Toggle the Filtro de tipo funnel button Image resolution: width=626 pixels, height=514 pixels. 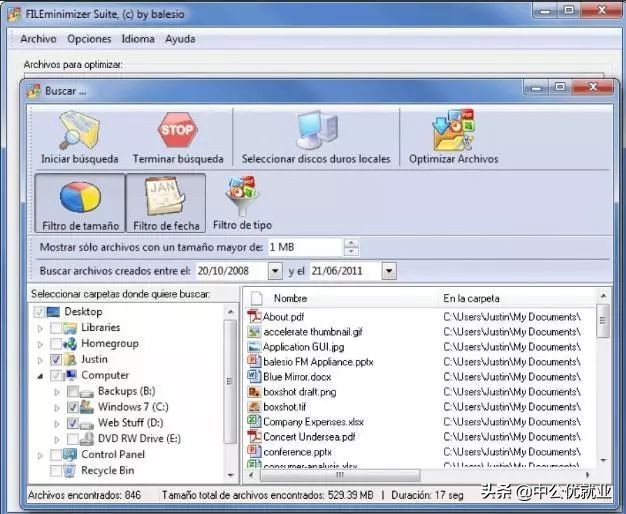point(242,203)
